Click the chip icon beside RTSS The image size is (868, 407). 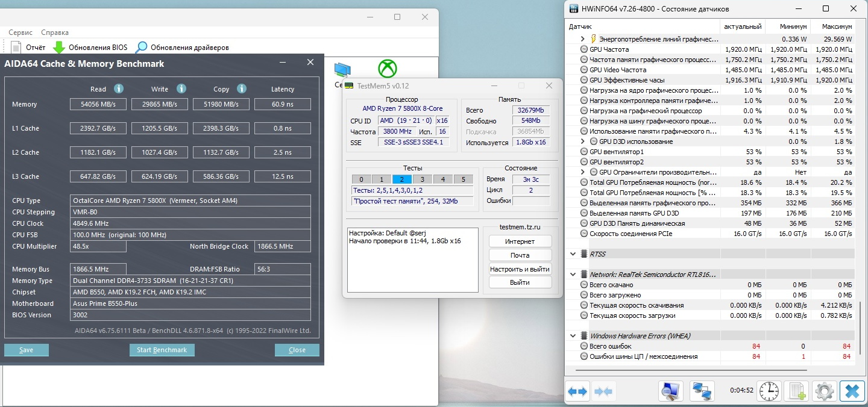click(x=583, y=254)
